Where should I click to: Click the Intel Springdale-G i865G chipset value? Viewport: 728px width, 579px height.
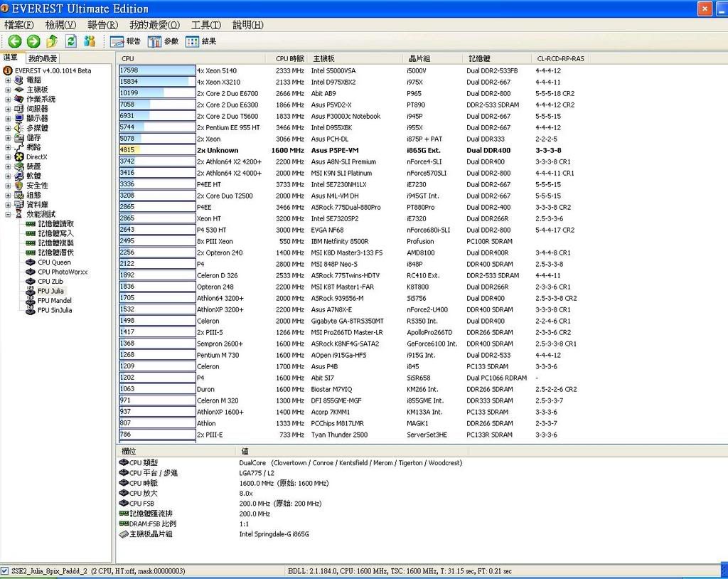(x=274, y=534)
